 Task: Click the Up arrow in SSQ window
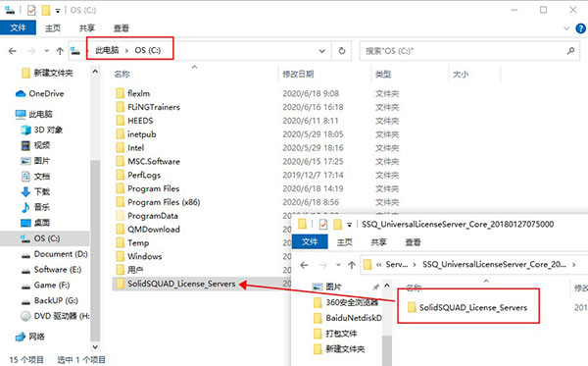tap(352, 265)
